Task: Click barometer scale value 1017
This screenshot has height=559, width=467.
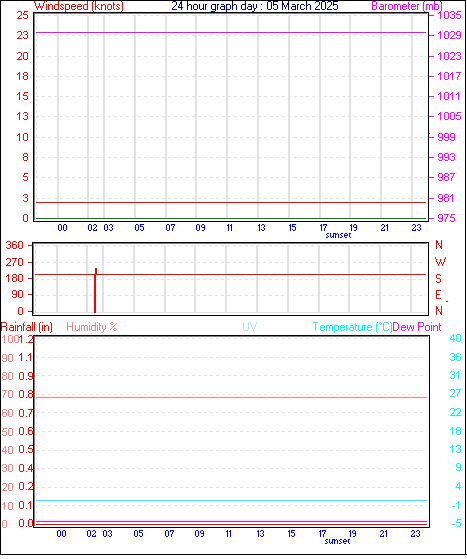Action: click(x=449, y=76)
